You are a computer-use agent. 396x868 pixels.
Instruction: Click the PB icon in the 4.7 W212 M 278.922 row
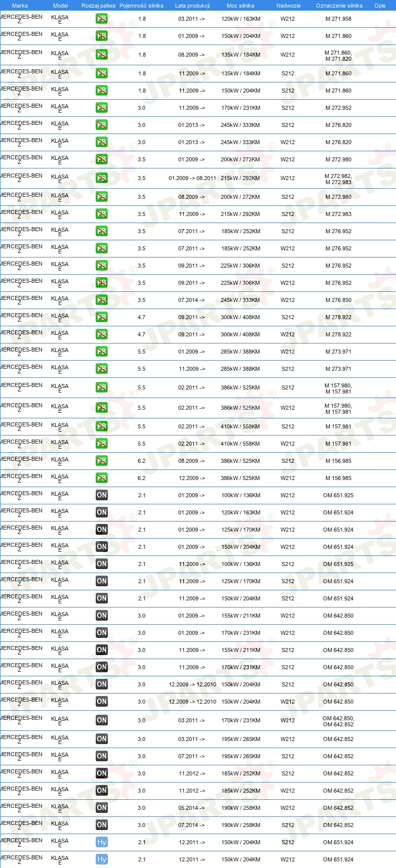click(101, 334)
